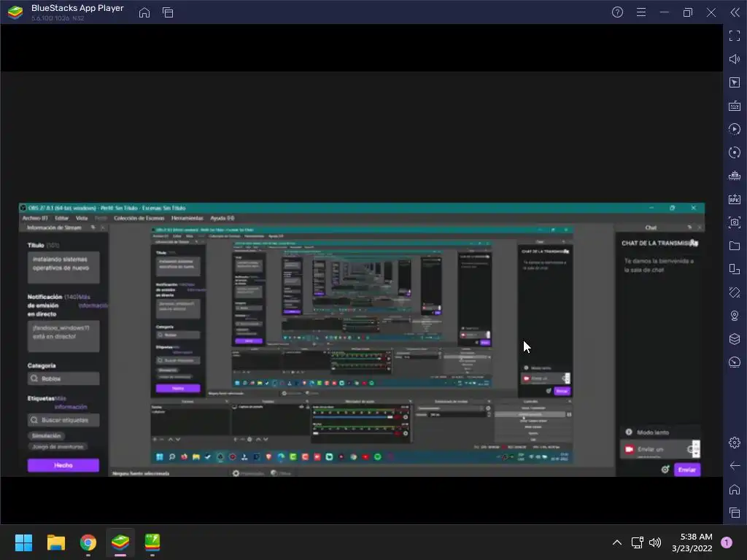
Task: Click the Título text box in stream info
Action: click(x=63, y=267)
